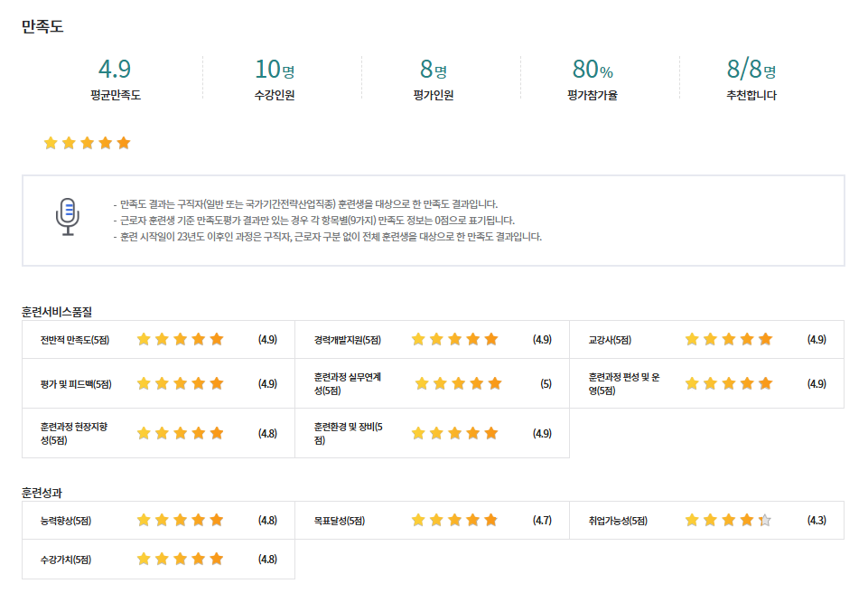868x593 pixels.
Task: Click the stars for 전반적 만족도
Action: (x=180, y=340)
